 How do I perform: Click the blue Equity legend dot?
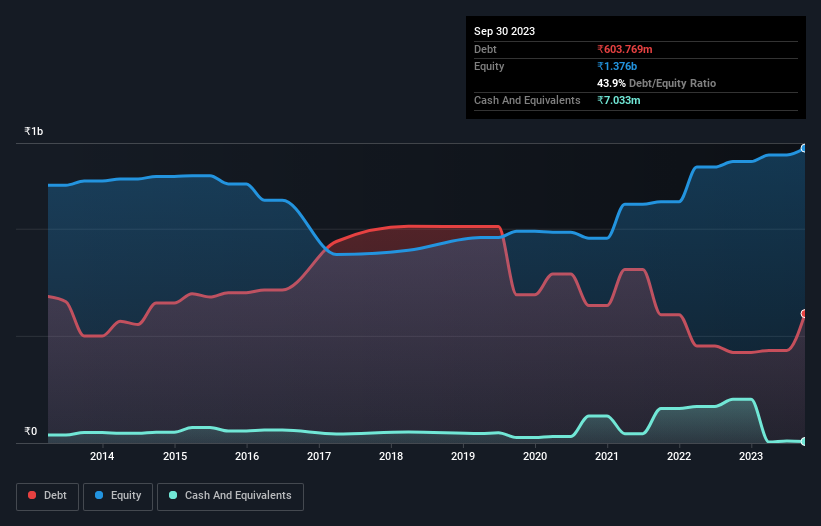[99, 495]
